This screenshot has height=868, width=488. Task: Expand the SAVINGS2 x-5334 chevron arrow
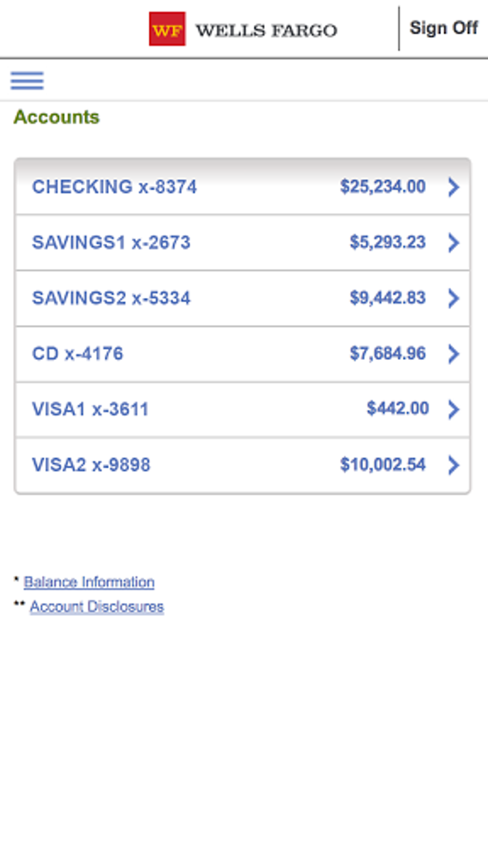point(454,298)
